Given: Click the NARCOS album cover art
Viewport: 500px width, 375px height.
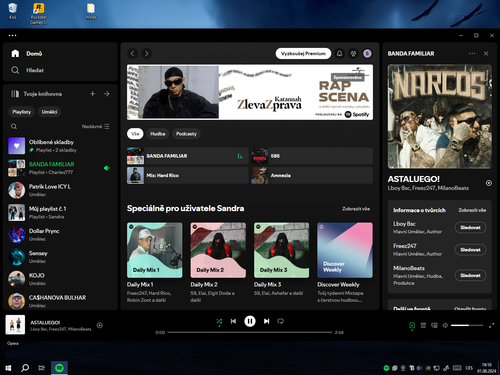Looking at the screenshot, I should 440,117.
